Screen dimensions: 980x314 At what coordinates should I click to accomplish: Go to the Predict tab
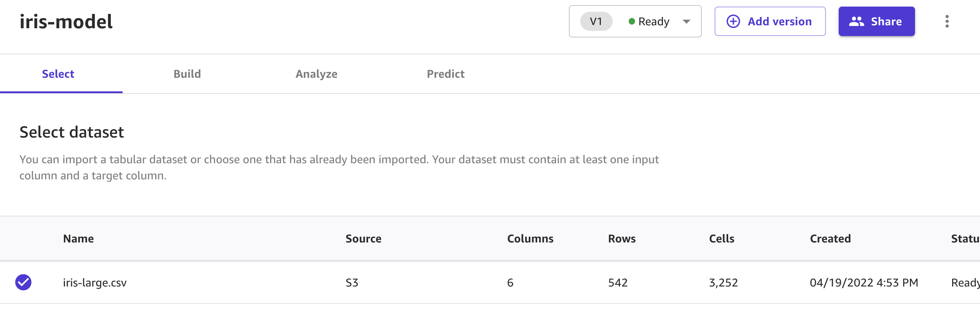coord(445,74)
